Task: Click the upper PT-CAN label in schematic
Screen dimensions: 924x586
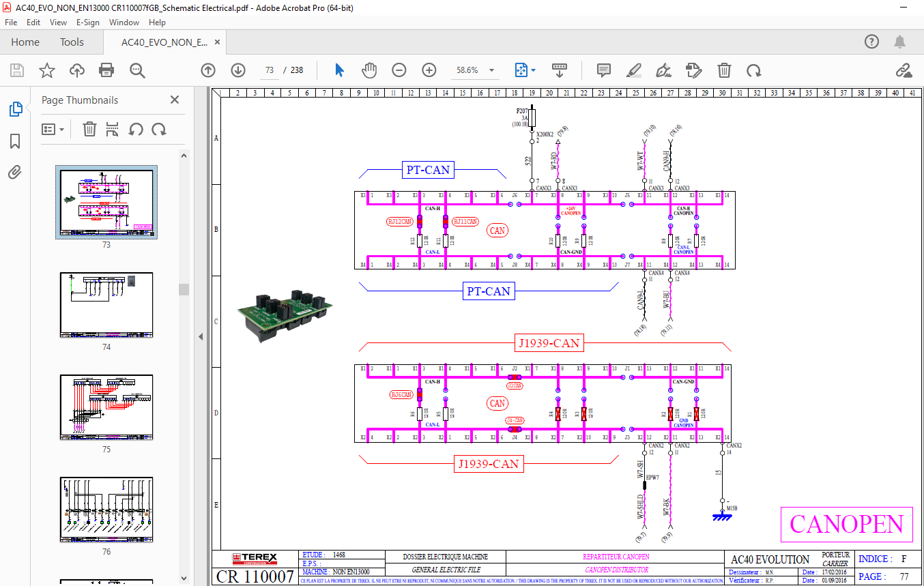Action: [428, 170]
